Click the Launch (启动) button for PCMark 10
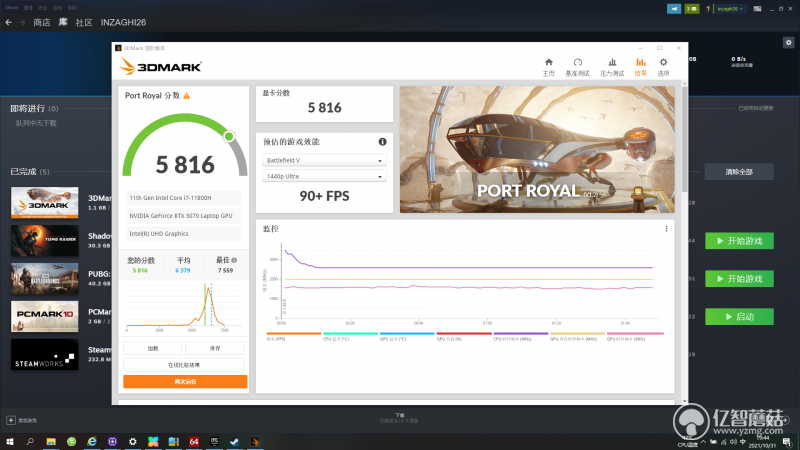Image resolution: width=800 pixels, height=450 pixels. [x=739, y=316]
